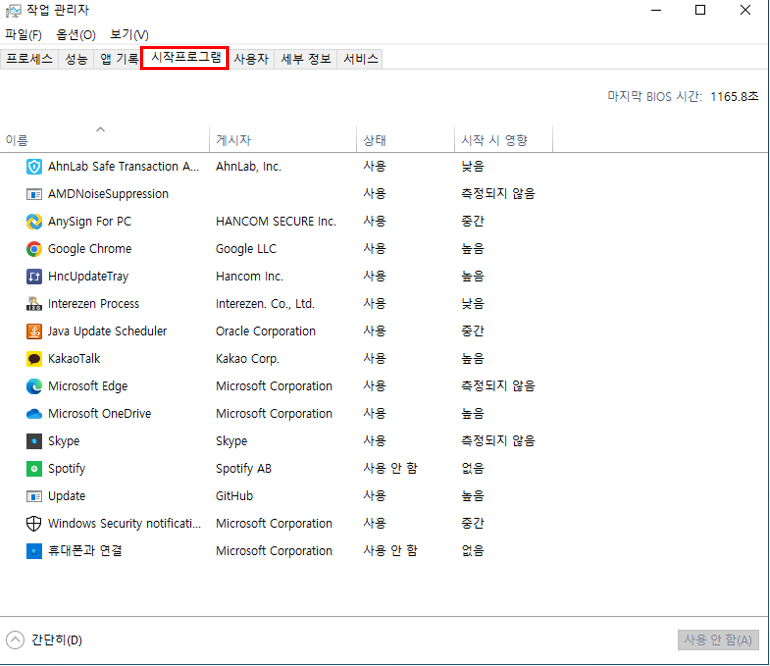Select the AnySign For PC name text

click(89, 222)
